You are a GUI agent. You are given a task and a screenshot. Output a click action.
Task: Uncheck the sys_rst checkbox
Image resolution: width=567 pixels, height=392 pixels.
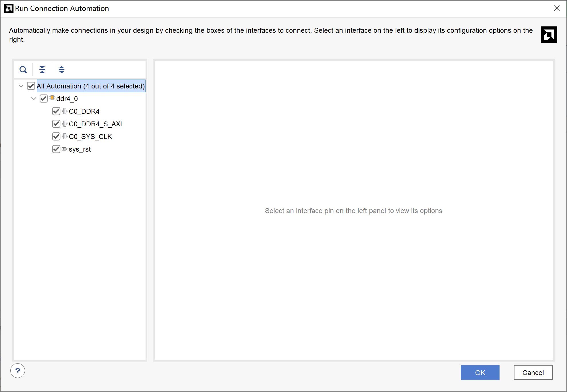pyautogui.click(x=56, y=149)
